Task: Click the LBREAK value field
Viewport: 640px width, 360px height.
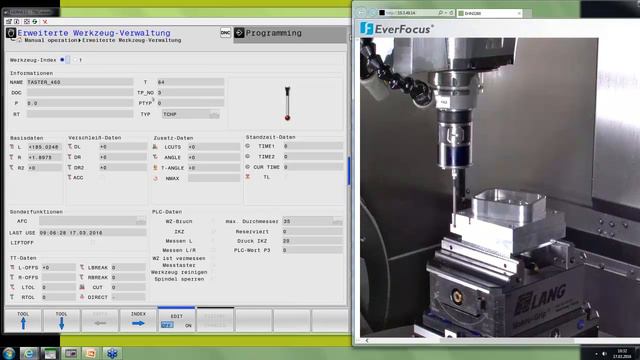Action: (128, 267)
